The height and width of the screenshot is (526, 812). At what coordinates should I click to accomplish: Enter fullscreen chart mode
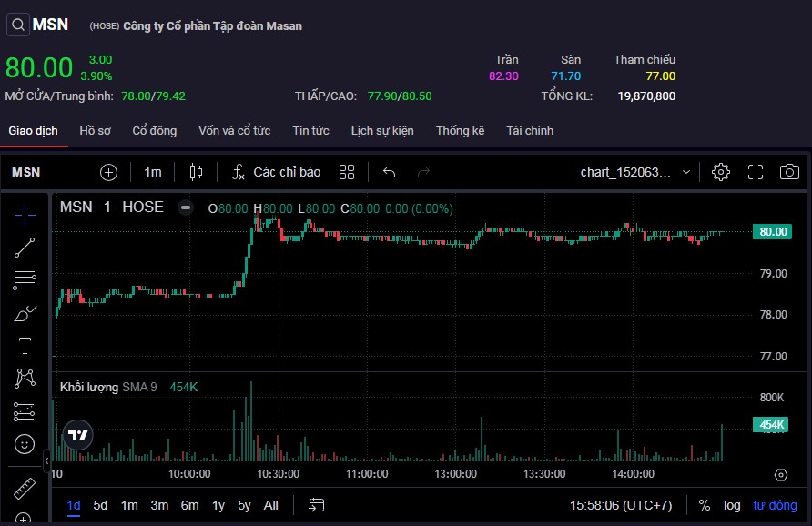[755, 172]
